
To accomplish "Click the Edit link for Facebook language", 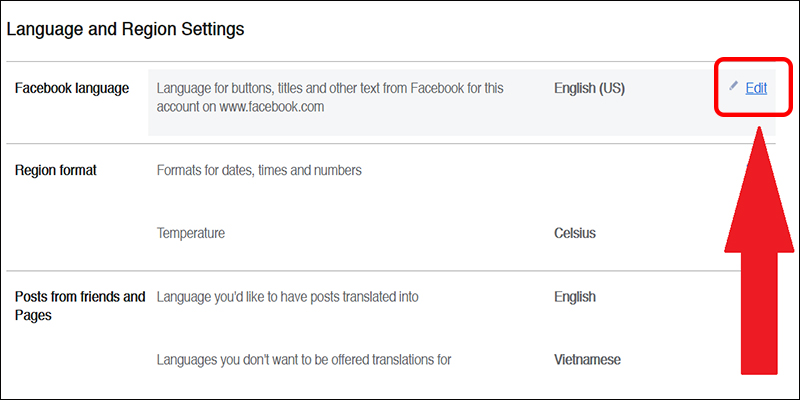I will (x=756, y=88).
